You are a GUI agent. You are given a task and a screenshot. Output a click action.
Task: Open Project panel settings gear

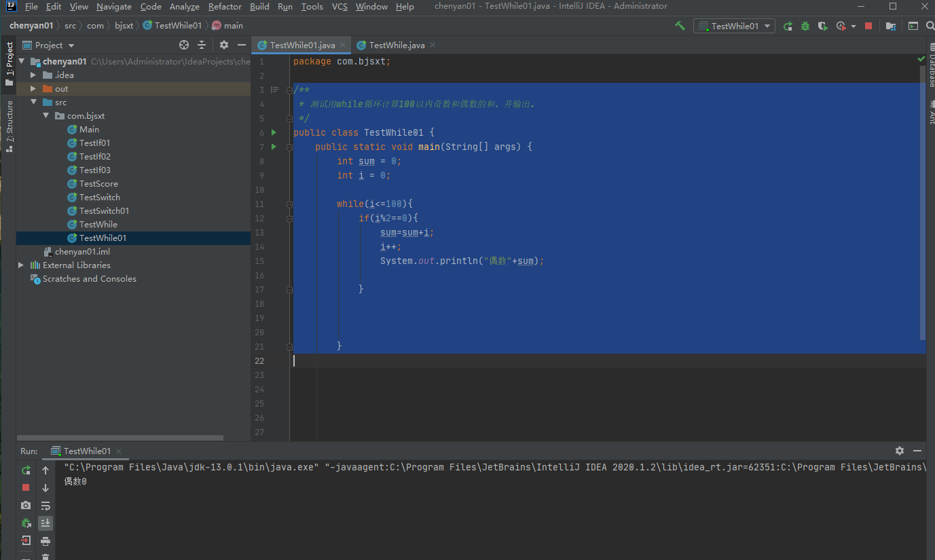pos(224,45)
